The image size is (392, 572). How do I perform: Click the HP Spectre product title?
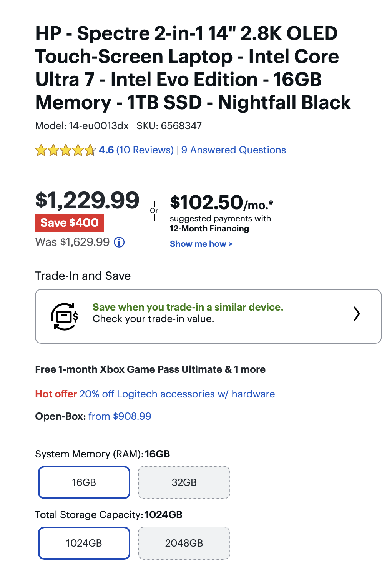[192, 68]
